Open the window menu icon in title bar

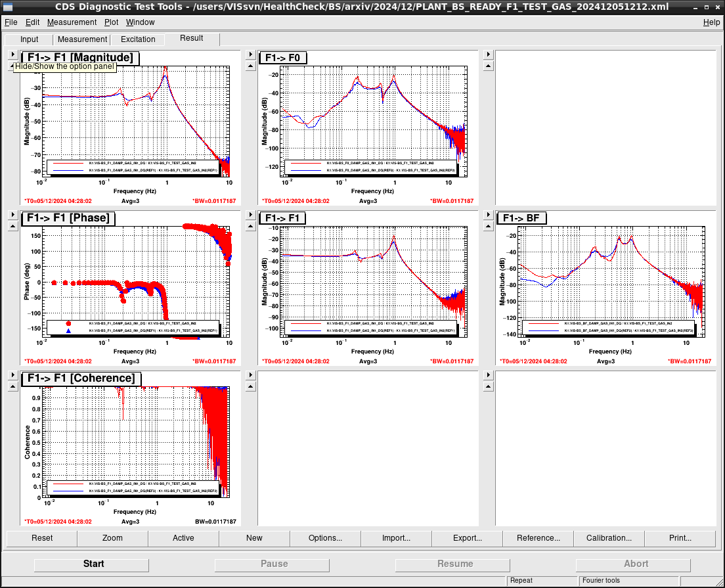click(7, 7)
